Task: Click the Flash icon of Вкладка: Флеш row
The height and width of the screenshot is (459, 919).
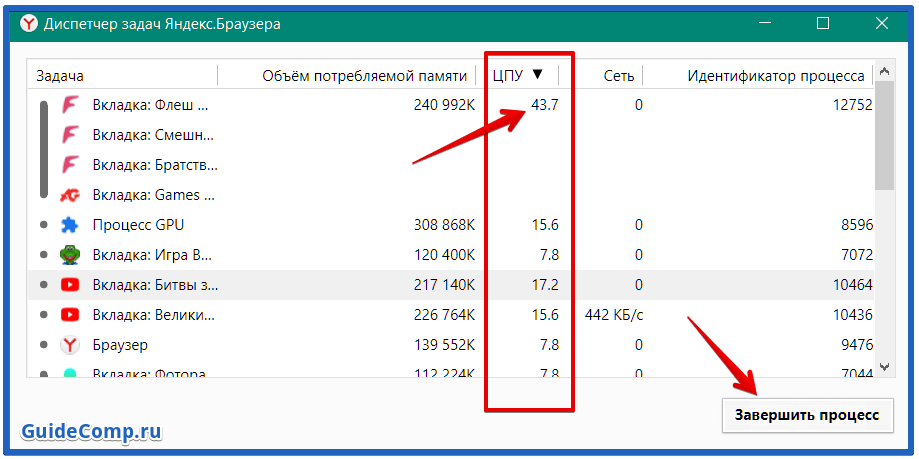Action: click(x=70, y=106)
